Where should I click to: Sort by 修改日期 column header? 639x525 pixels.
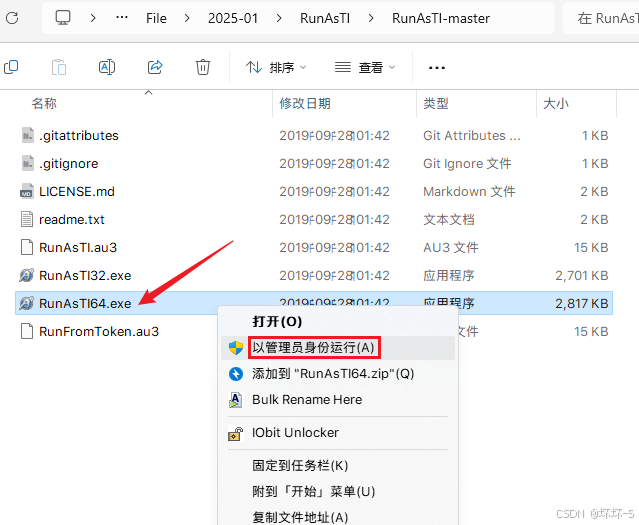tap(304, 104)
